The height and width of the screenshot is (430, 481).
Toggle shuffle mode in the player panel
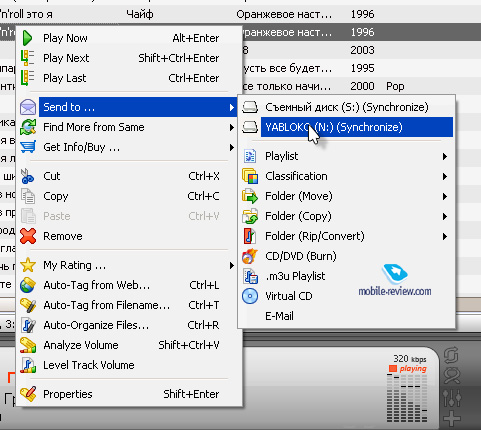[452, 376]
